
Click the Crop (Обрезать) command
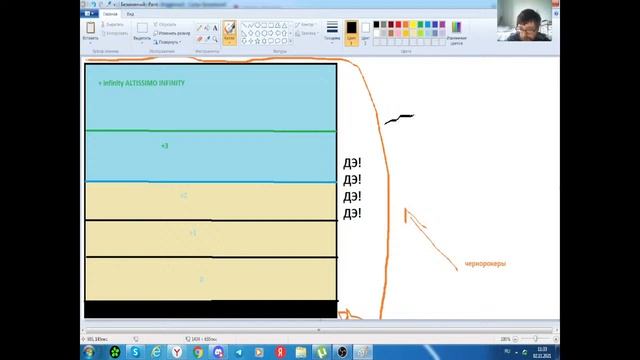(x=165, y=25)
